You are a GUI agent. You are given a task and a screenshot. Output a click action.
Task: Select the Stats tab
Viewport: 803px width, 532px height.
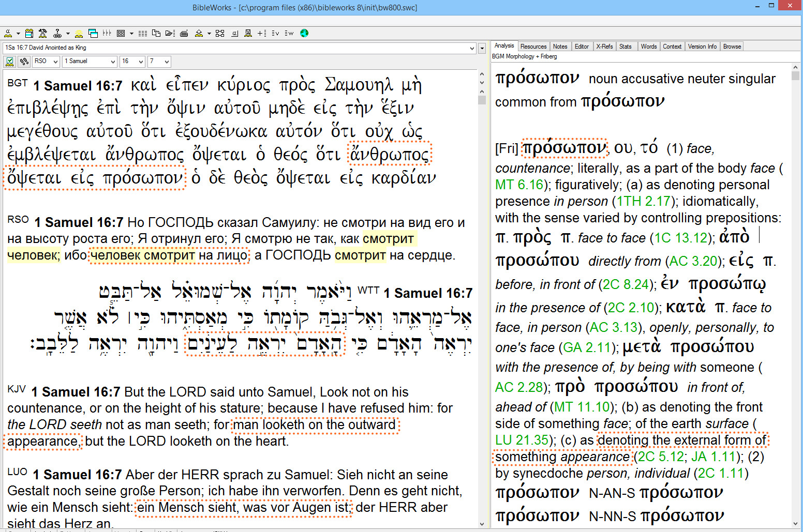626,47
